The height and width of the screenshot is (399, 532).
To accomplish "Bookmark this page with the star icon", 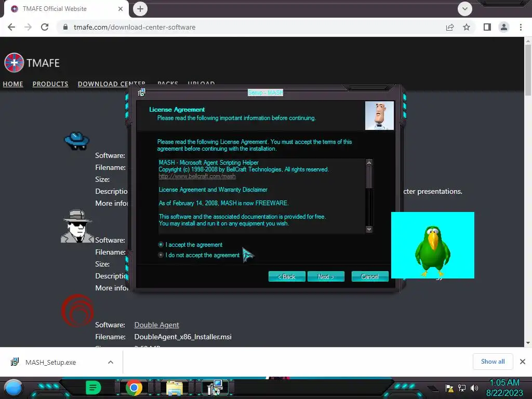I will pos(467,27).
